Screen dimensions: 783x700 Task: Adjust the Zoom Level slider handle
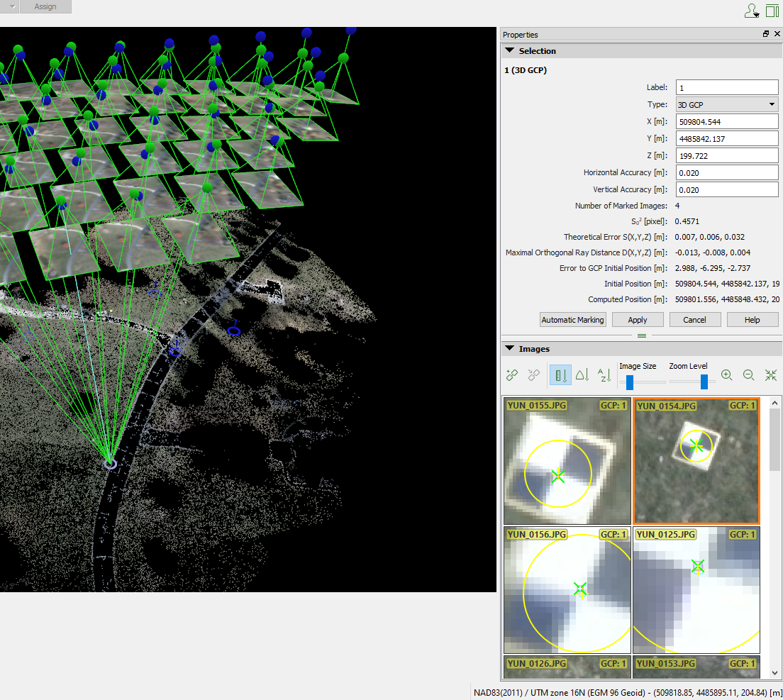point(704,382)
